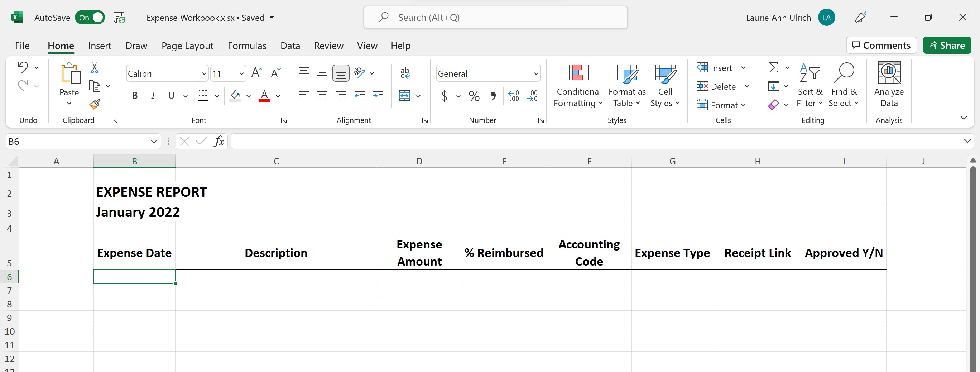Apply center alignment to cell
This screenshot has width=980, height=372.
[322, 96]
